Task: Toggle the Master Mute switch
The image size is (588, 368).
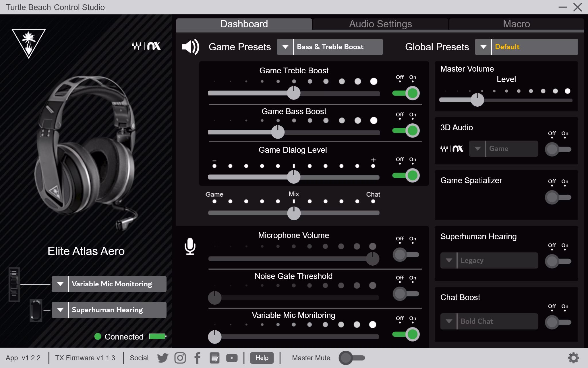Action: point(352,358)
